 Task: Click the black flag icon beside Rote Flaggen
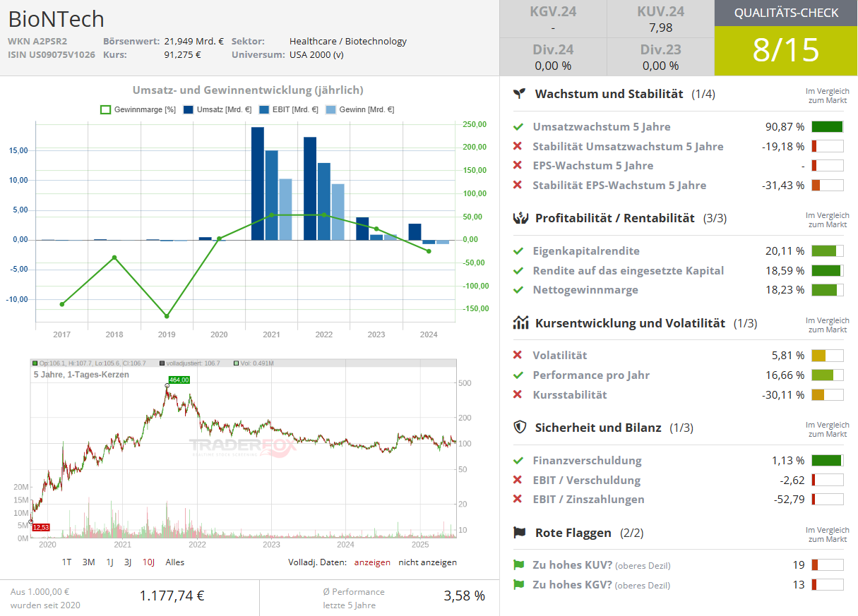[520, 533]
